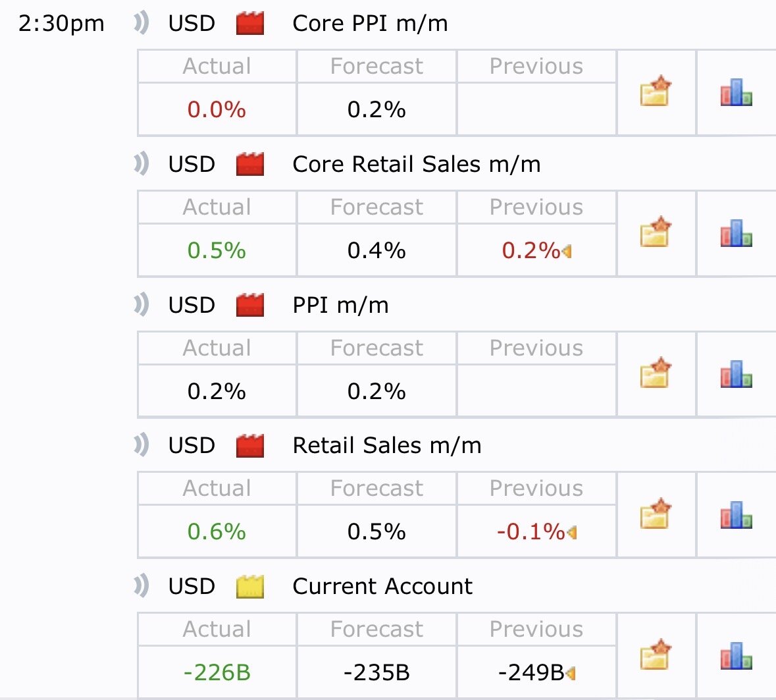Toggle sound alert for Retail Sales m/m
Screen dimensions: 776x700
pyautogui.click(x=141, y=445)
